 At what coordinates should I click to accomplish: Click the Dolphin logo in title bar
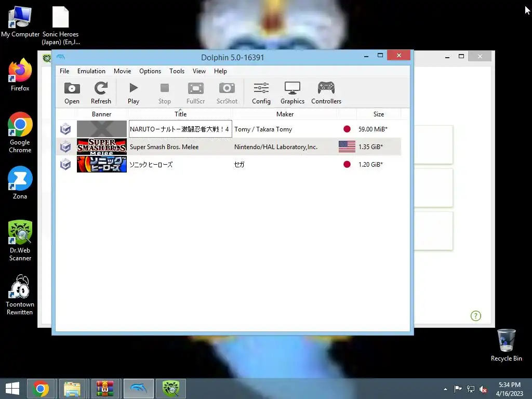point(61,57)
